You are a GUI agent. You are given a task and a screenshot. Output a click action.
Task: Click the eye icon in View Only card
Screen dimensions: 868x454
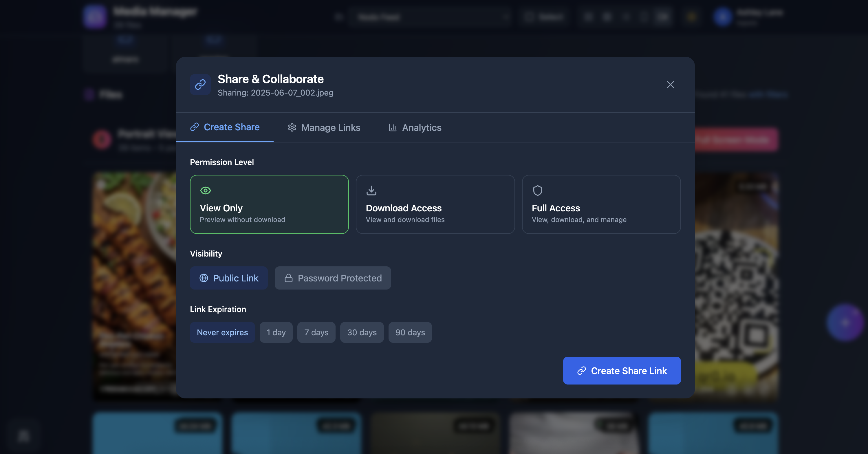tap(205, 191)
